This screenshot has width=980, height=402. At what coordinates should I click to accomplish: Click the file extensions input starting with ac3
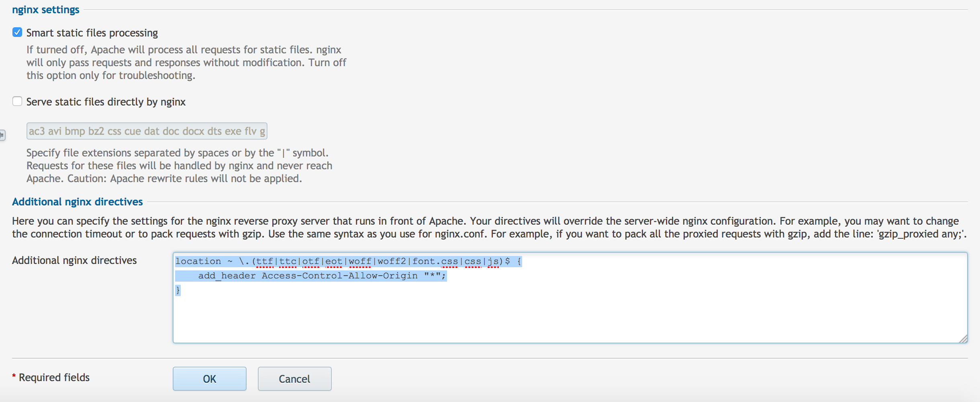pos(146,131)
